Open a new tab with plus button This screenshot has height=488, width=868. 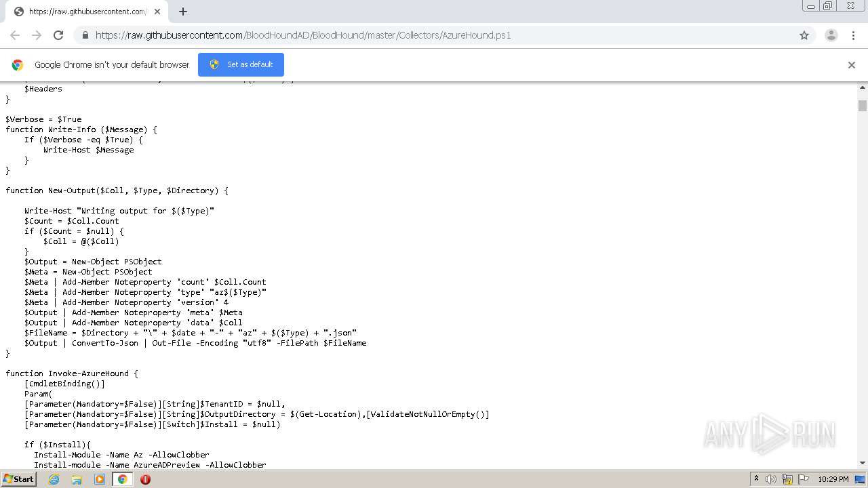[x=182, y=12]
